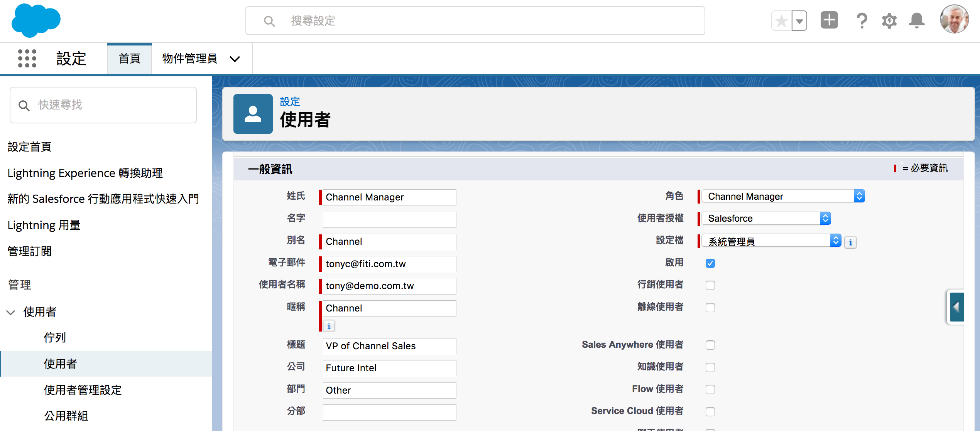Click the Help question mark icon
Image resolution: width=980 pixels, height=431 pixels.
(x=862, y=20)
